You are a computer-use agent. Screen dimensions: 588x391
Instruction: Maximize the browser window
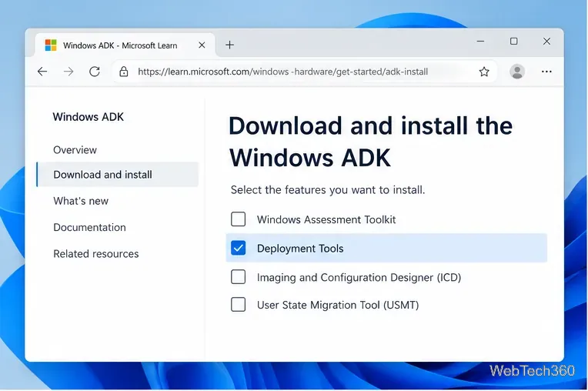point(514,41)
